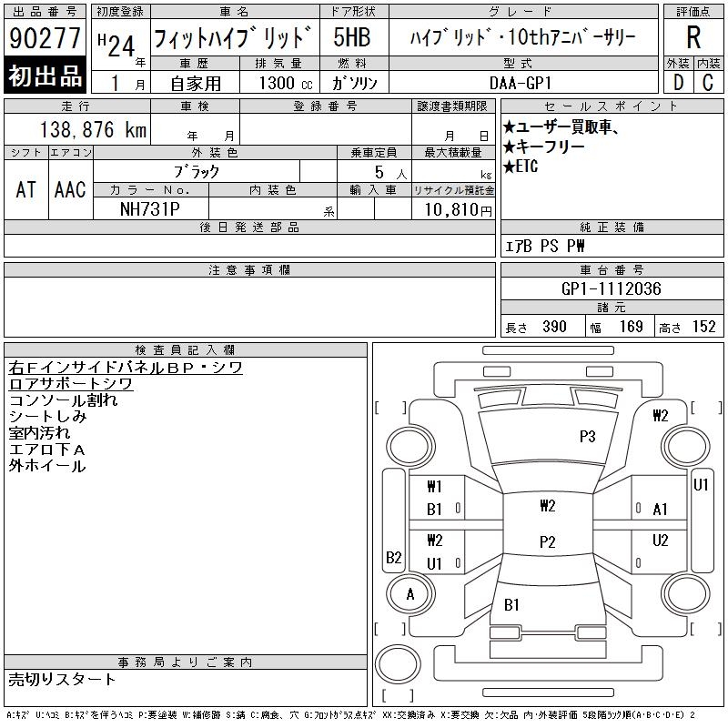Click the vehicle history value 自家用

click(x=196, y=84)
